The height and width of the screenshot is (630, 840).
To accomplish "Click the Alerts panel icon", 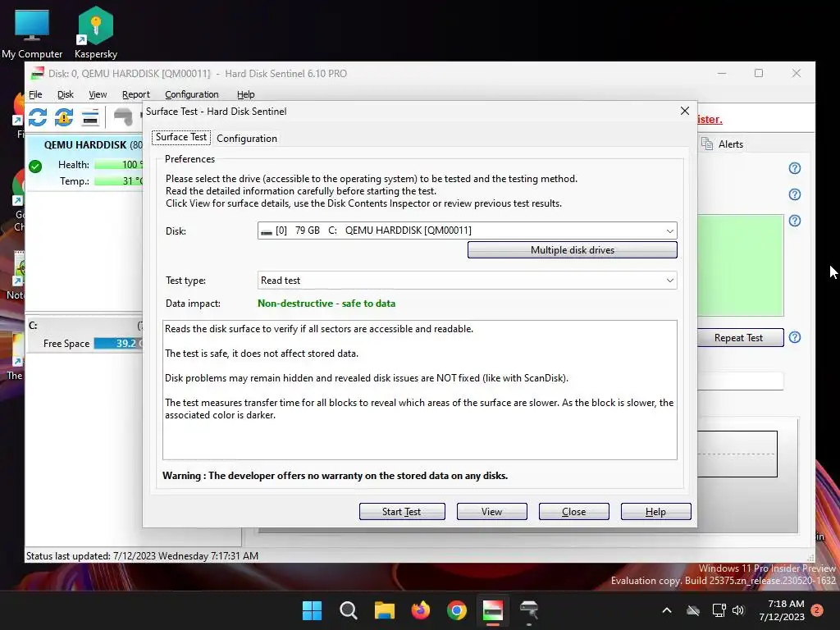I will click(707, 144).
